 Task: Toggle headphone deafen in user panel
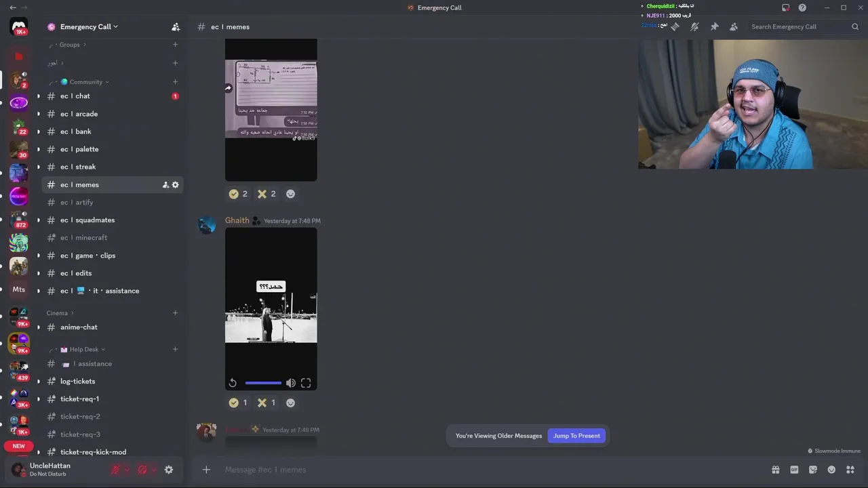142,470
